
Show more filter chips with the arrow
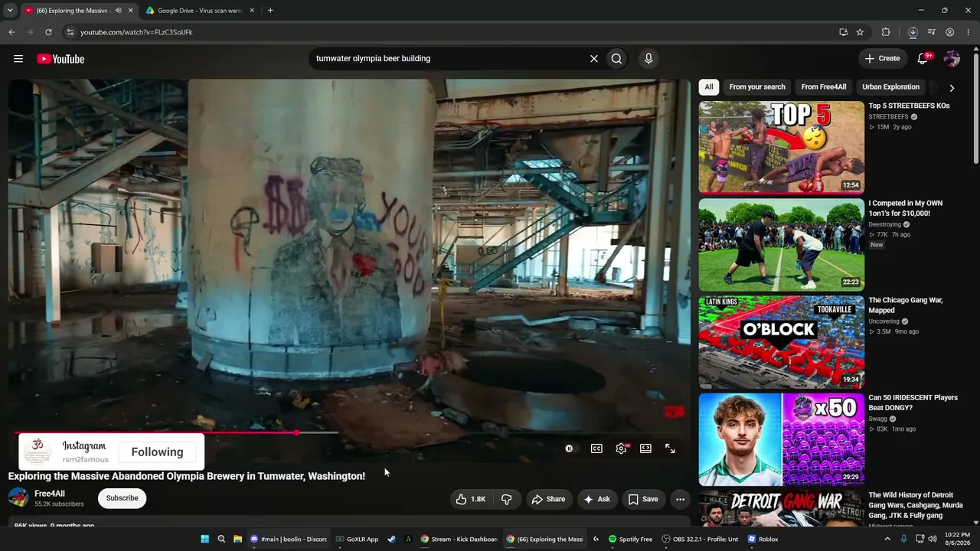(x=952, y=88)
